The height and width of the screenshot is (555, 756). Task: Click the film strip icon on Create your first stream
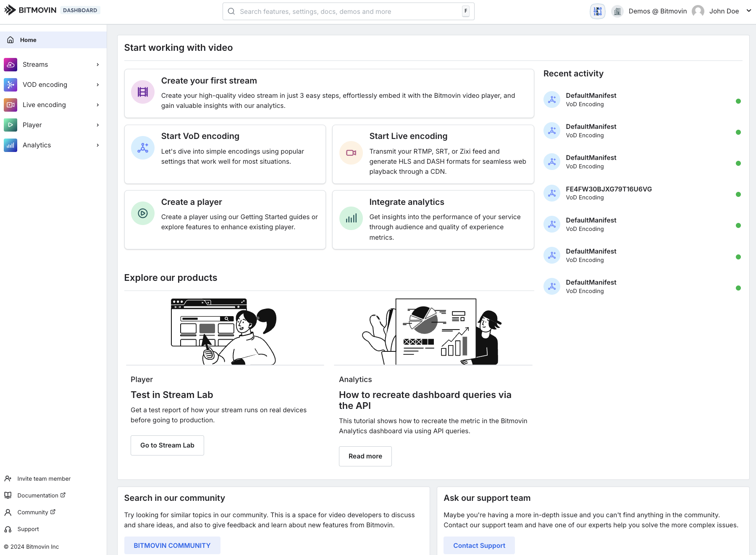coord(143,92)
